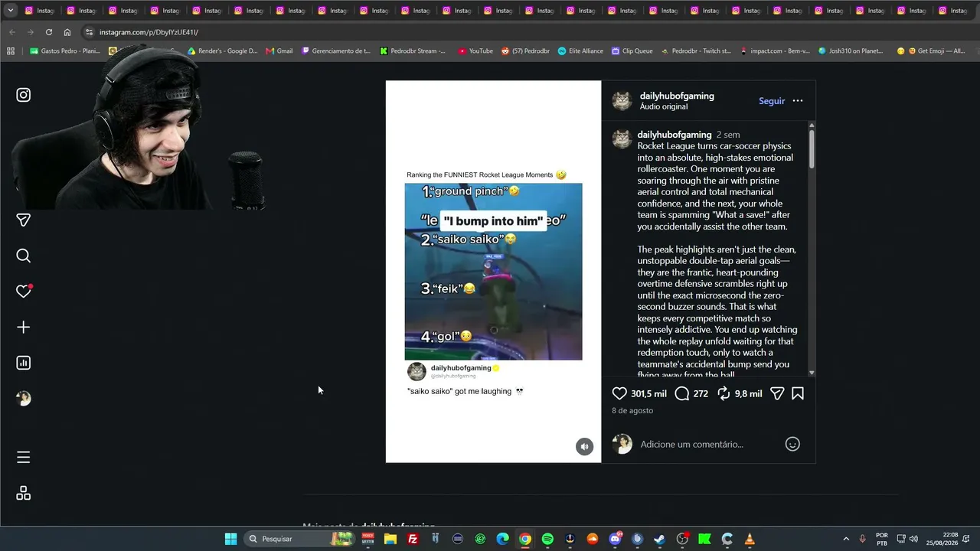Click the 272 comments count

701,393
